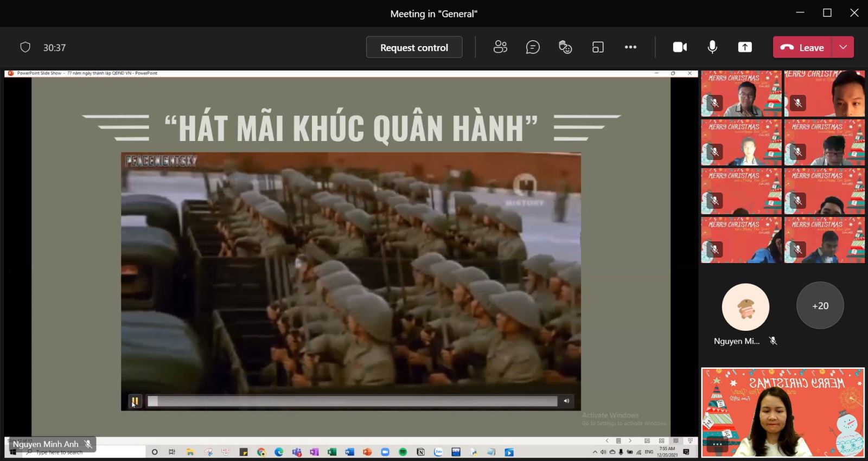Switch to PowerPoint Normal view icon
Screen dimensions: 868x461
click(x=647, y=441)
